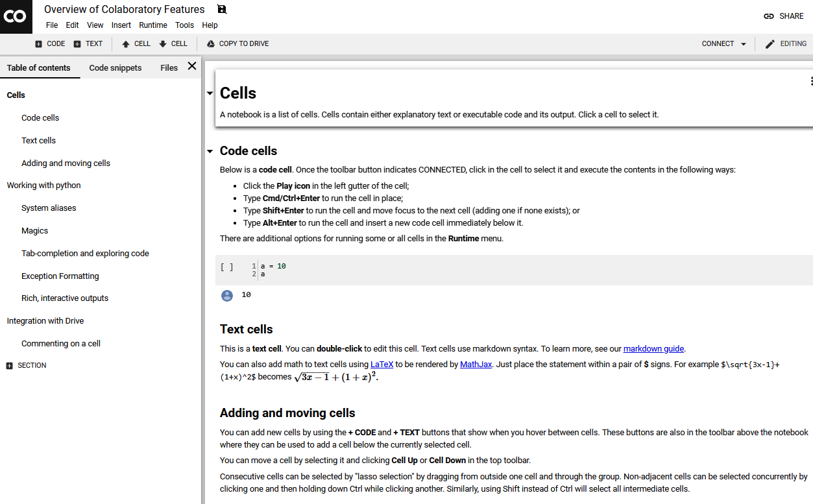Open the CONNECT dropdown arrow
813x504 pixels.
743,44
